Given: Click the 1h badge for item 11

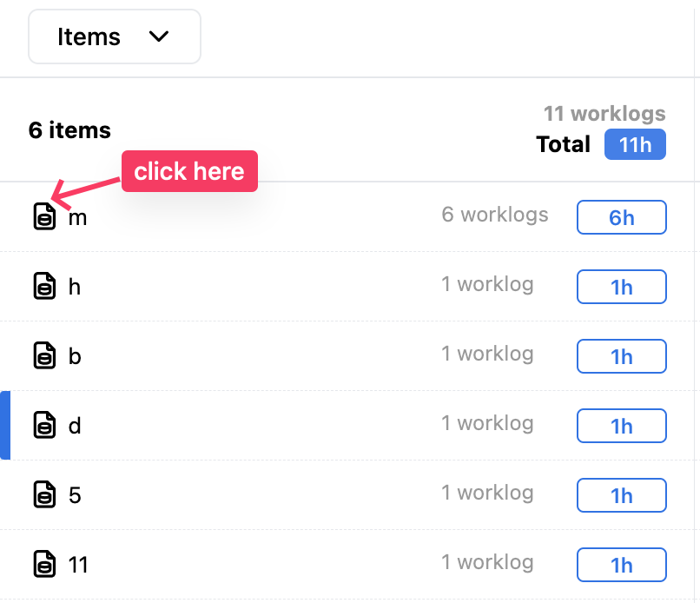Looking at the screenshot, I should pos(621,565).
